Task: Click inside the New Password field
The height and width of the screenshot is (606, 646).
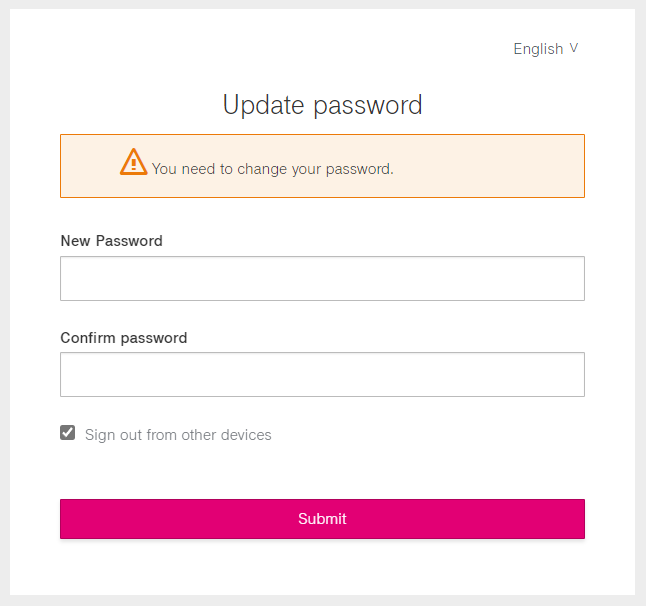Action: tap(322, 278)
